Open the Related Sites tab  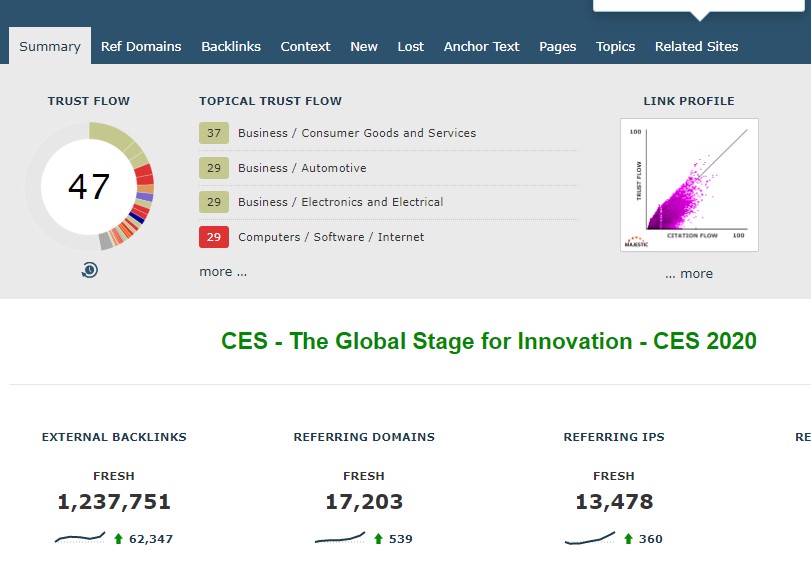tap(696, 47)
